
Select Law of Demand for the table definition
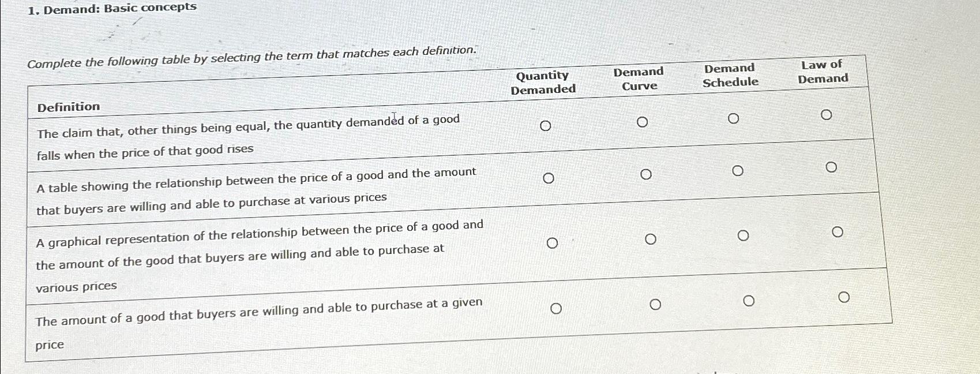[831, 167]
